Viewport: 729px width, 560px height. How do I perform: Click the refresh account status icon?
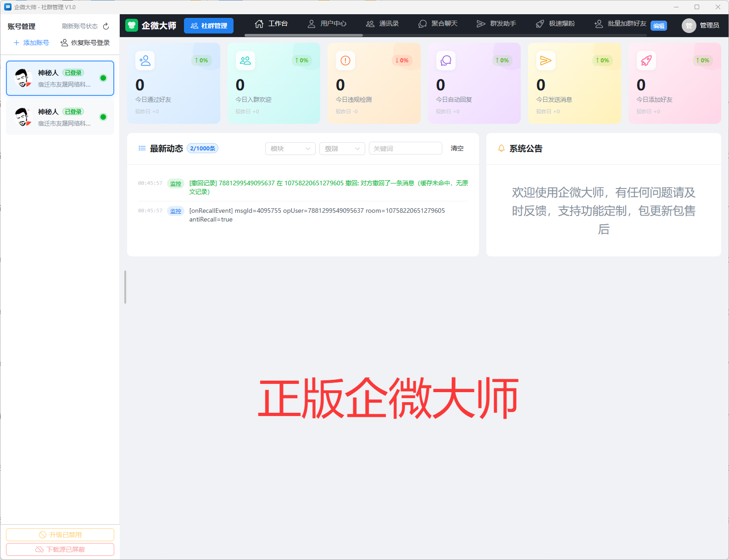coord(106,26)
